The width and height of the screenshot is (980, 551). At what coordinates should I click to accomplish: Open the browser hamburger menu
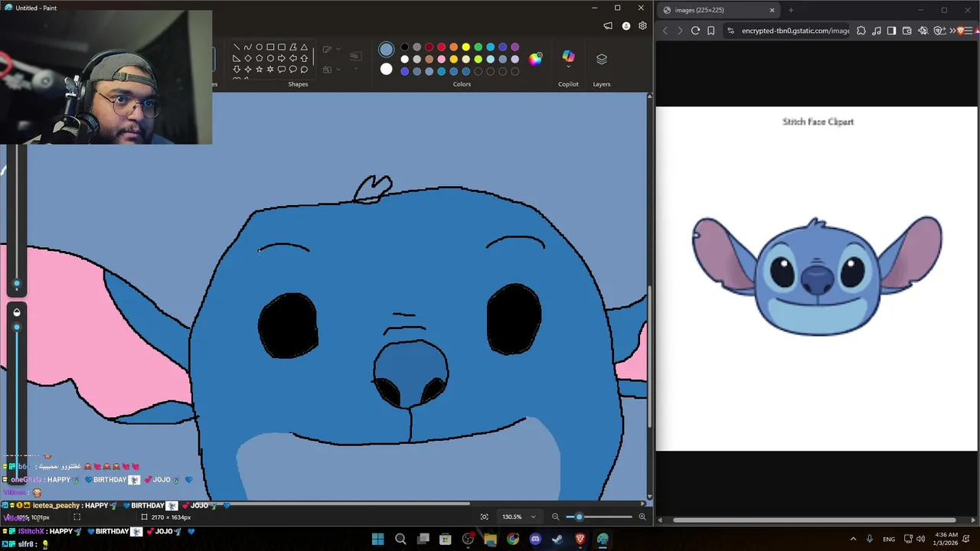point(969,31)
